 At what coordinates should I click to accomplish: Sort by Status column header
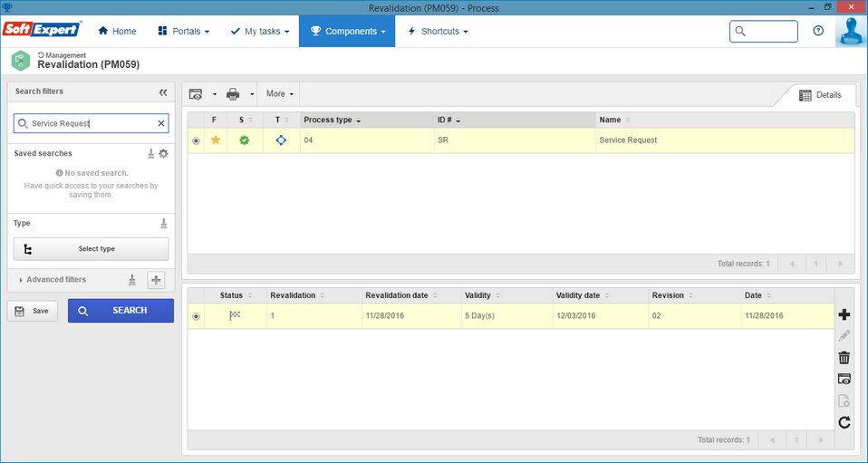click(236, 295)
